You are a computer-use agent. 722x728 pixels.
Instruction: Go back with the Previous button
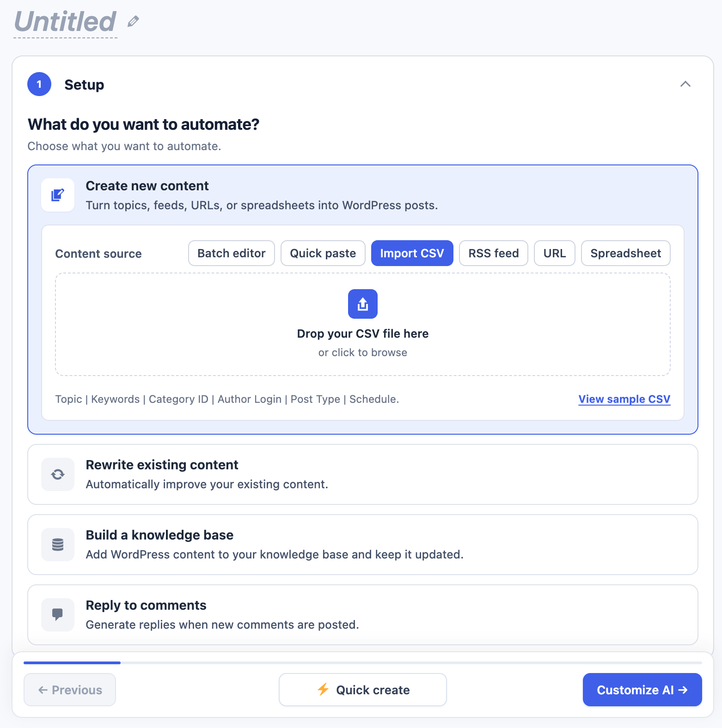pyautogui.click(x=70, y=690)
